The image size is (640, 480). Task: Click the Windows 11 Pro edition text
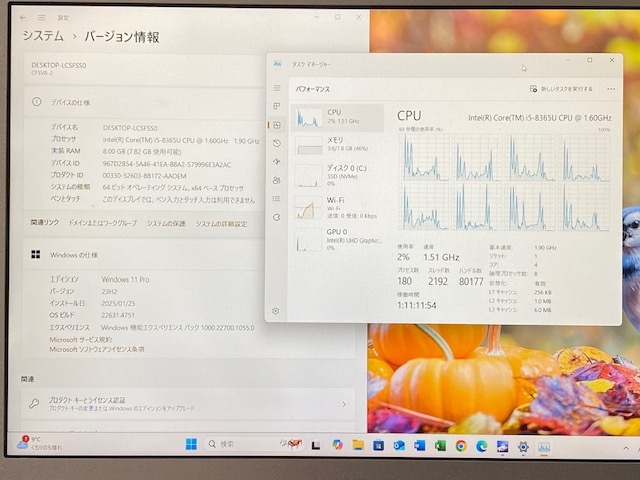tap(125, 280)
